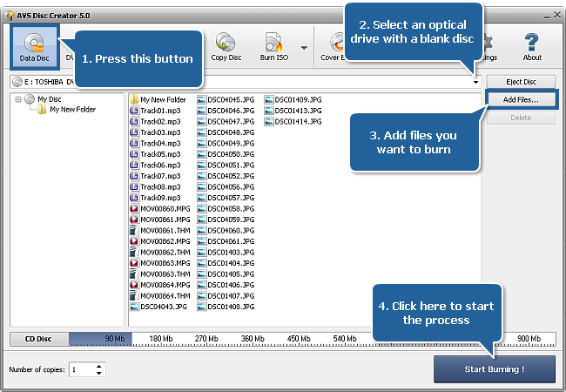
Task: Select MOV00862.THM file
Action: [160, 253]
